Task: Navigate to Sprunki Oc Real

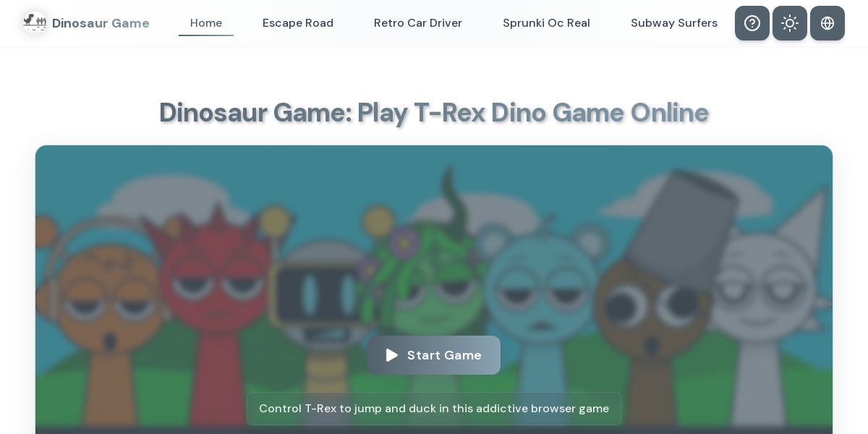Action: 546,23
